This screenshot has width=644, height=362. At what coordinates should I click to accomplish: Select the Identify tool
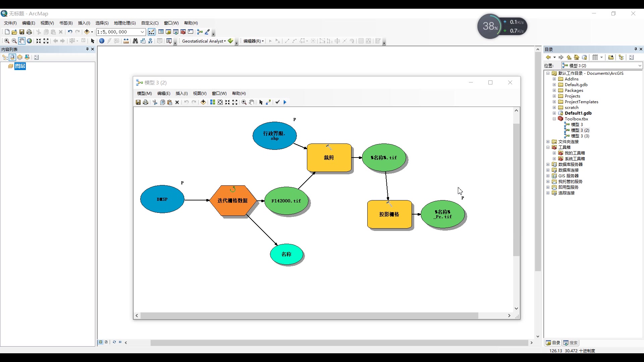(x=102, y=41)
